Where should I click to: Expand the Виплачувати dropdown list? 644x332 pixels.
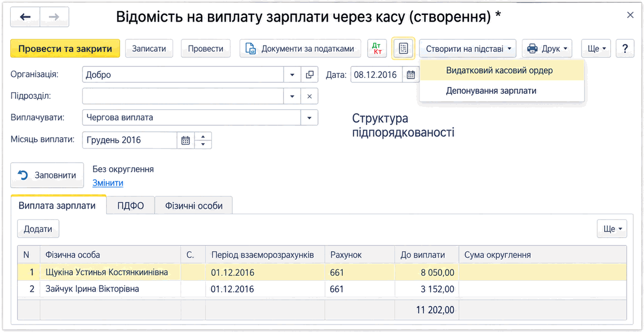coord(310,118)
